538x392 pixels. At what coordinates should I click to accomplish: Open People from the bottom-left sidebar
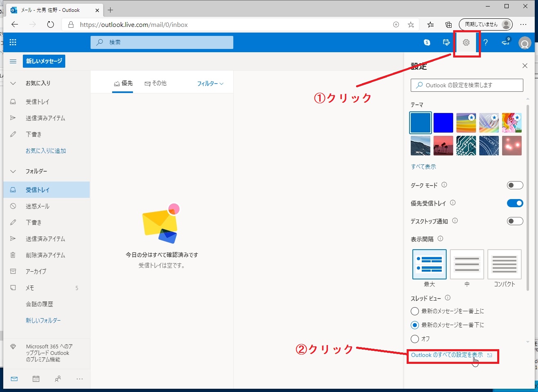tap(58, 379)
